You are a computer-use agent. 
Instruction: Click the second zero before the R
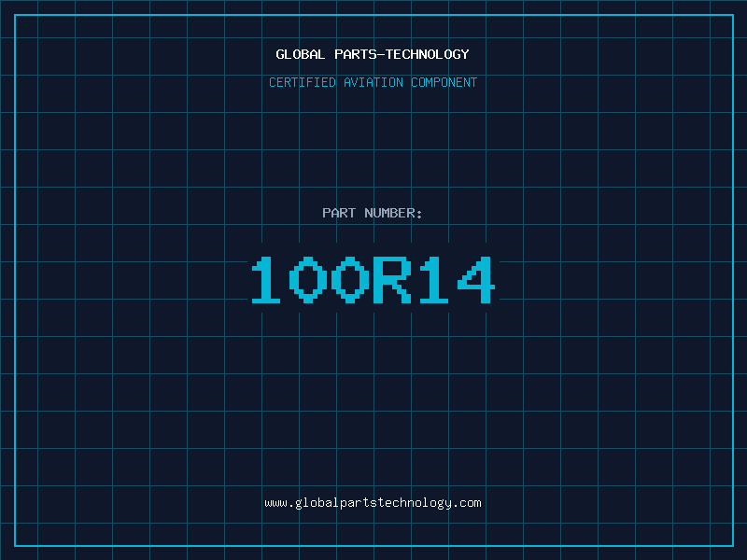[350, 280]
